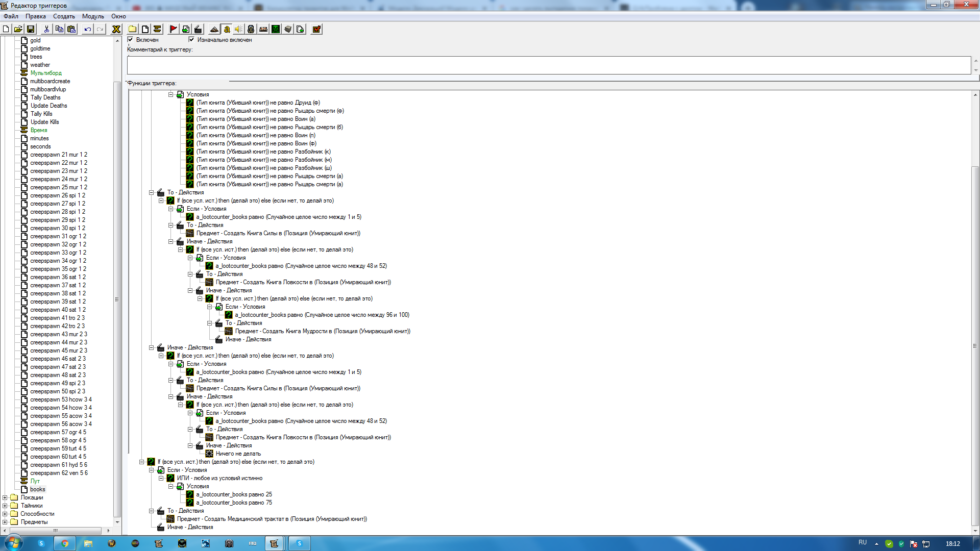This screenshot has height=551, width=980.
Task: Toggle the Включен checkbox
Action: [x=131, y=40]
